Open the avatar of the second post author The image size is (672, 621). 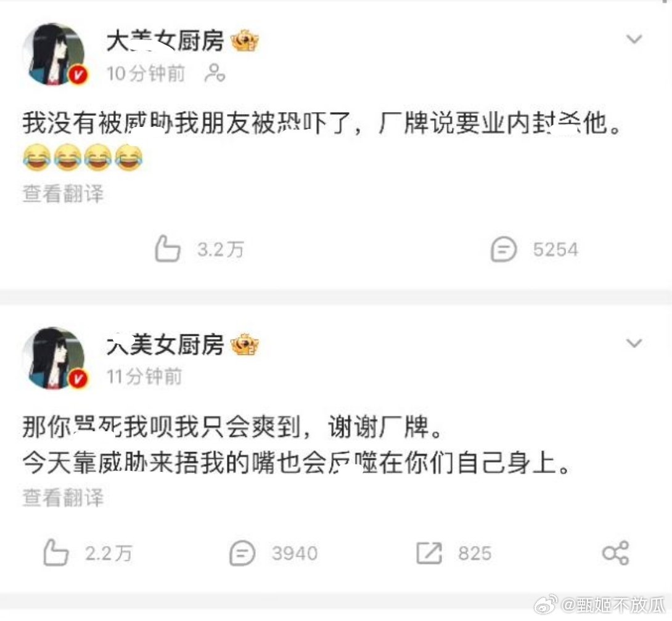54,359
